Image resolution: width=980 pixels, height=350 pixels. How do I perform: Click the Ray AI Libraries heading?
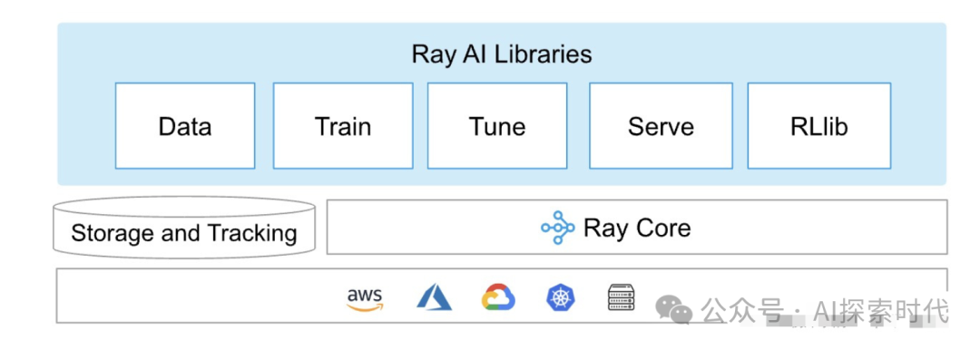501,53
